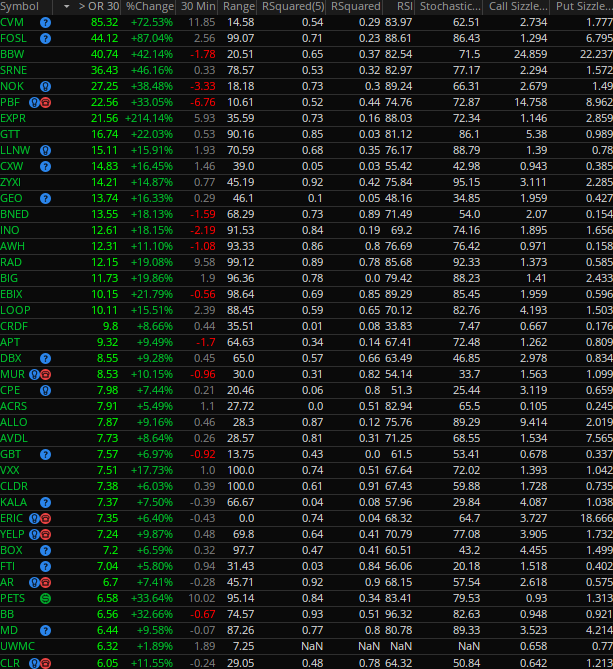Screen dimensions: 613x669
Task: Select the ZYXI symbol
Action: click(11, 183)
